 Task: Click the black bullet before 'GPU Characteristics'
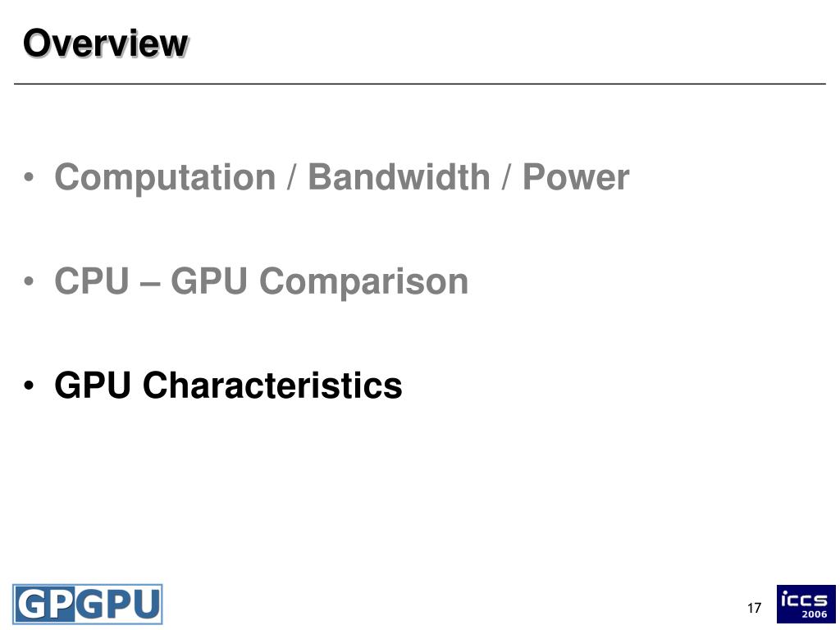29,386
